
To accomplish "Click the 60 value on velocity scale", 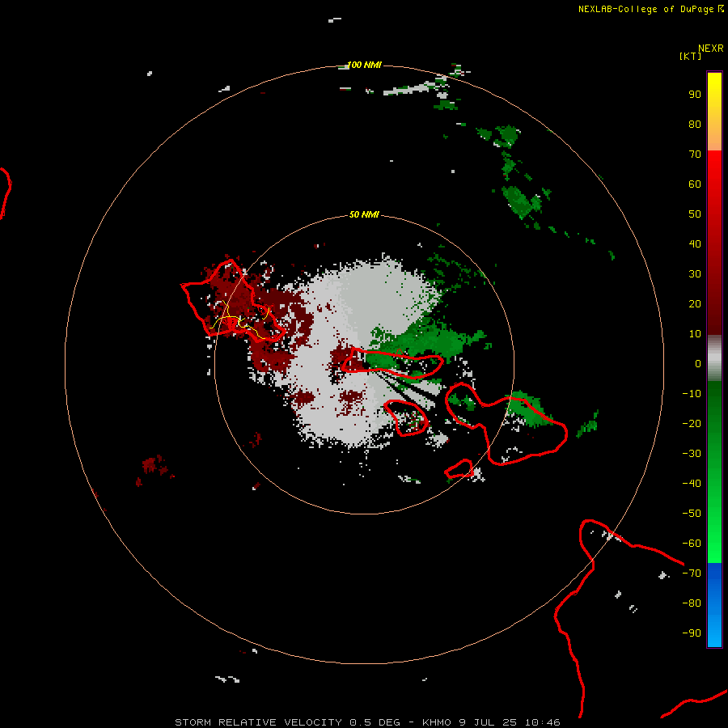I will 695,184.
